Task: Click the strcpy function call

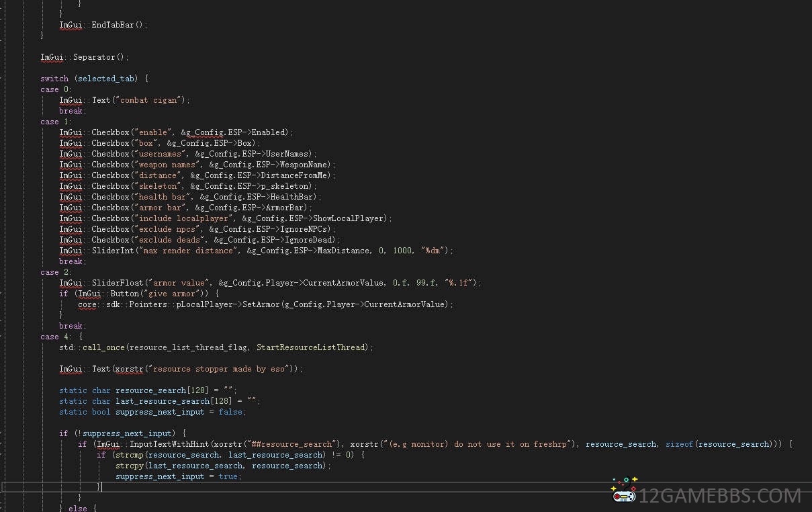Action: pos(129,466)
